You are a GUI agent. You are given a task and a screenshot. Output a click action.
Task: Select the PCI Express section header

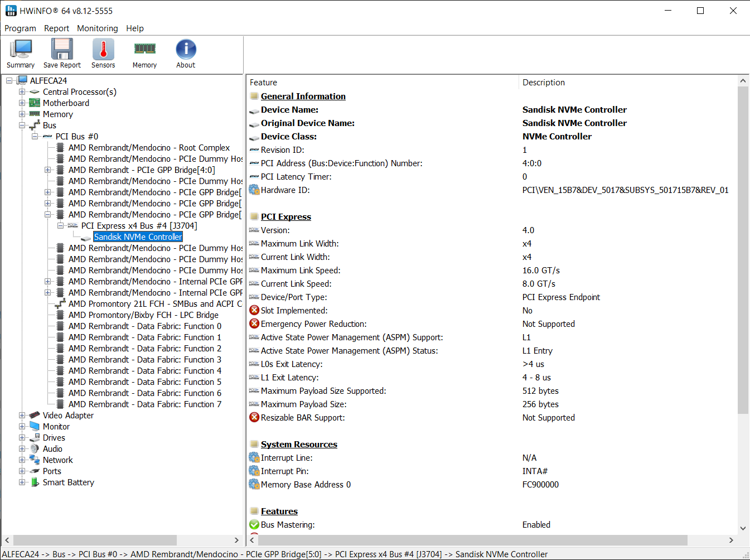coord(286,216)
